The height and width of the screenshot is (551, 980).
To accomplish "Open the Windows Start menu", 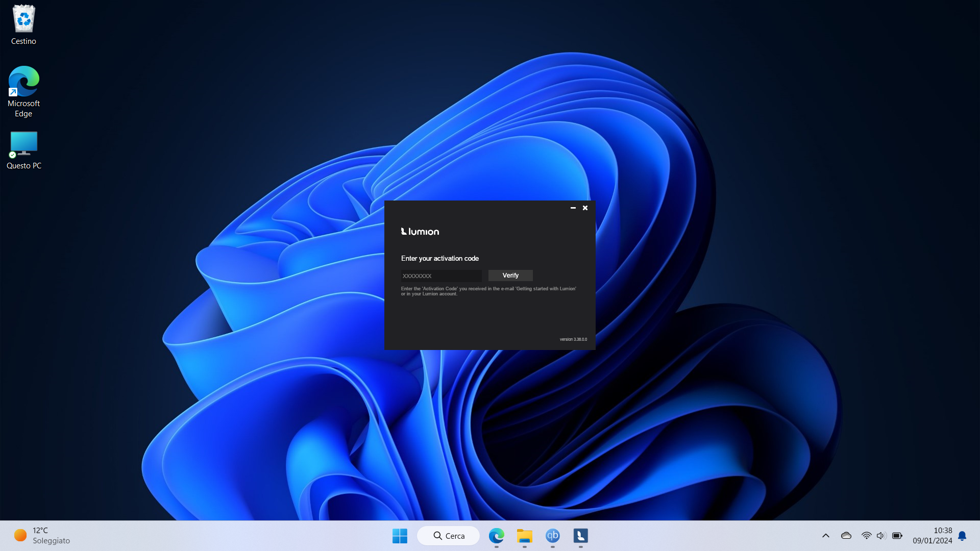I will pyautogui.click(x=400, y=536).
